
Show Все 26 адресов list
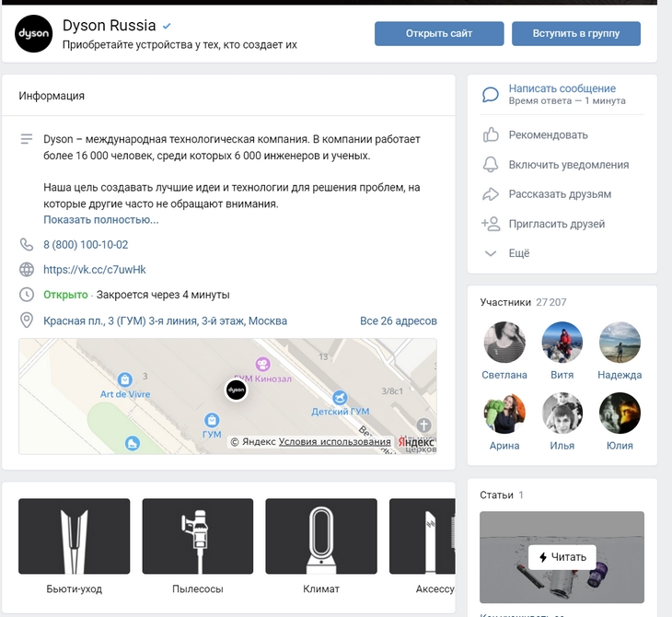[399, 321]
